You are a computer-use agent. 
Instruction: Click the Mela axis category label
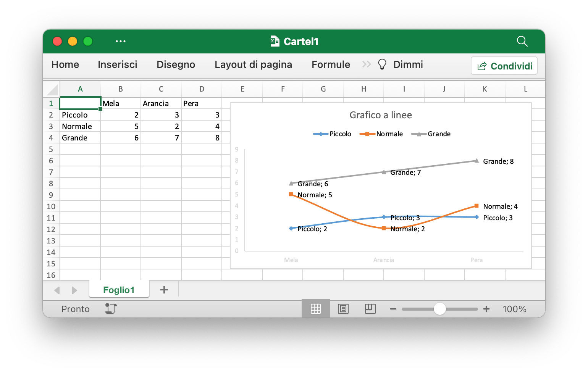291,260
